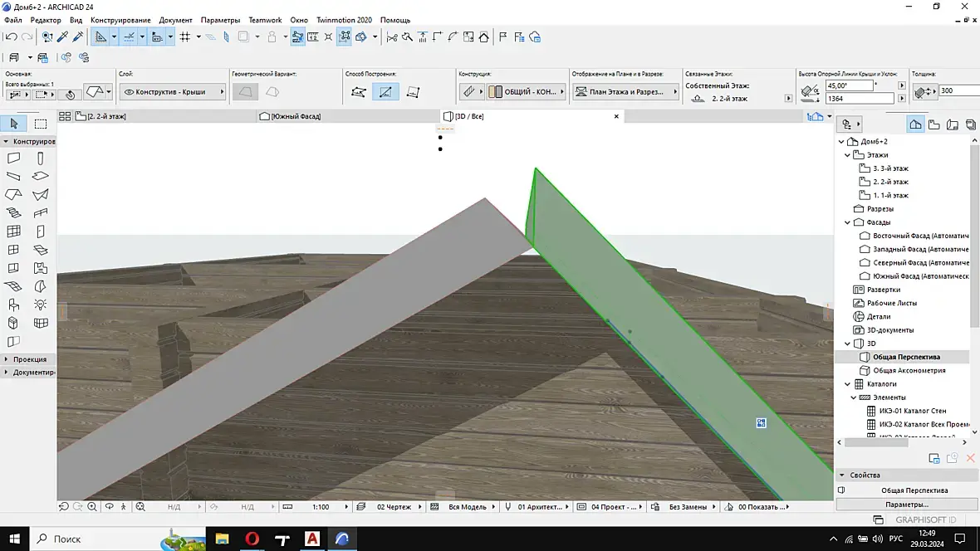Pick the Wall tool in the toolbox

(x=13, y=158)
